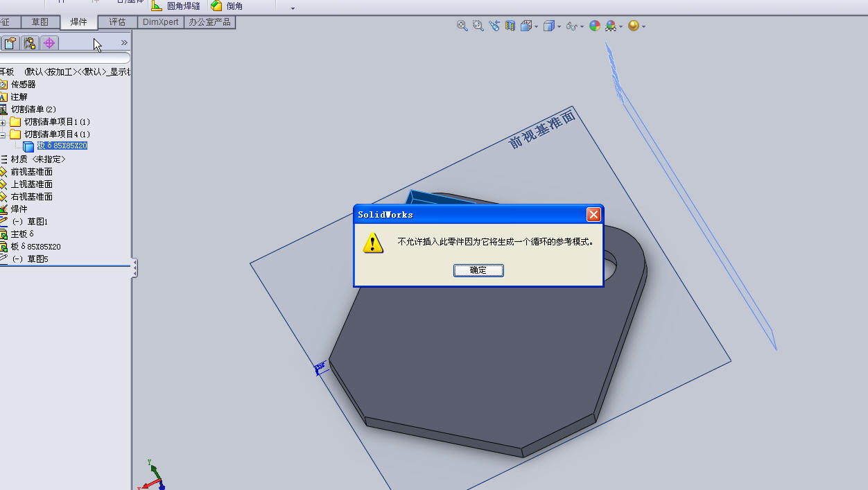The height and width of the screenshot is (490, 868).
Task: Select the 前视基准面 plane in tree
Action: [31, 172]
